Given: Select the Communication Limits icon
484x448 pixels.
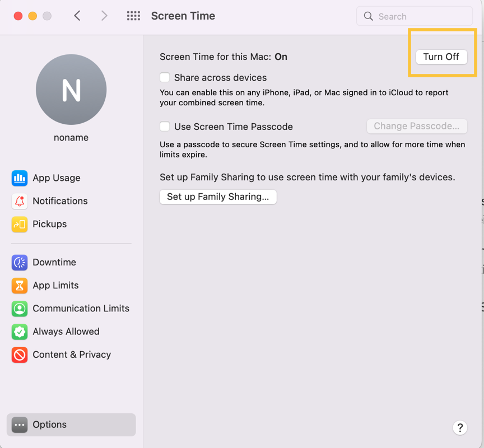Looking at the screenshot, I should tap(20, 309).
